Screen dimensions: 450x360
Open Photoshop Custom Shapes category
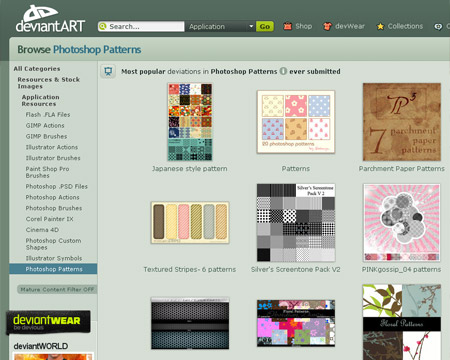point(53,244)
